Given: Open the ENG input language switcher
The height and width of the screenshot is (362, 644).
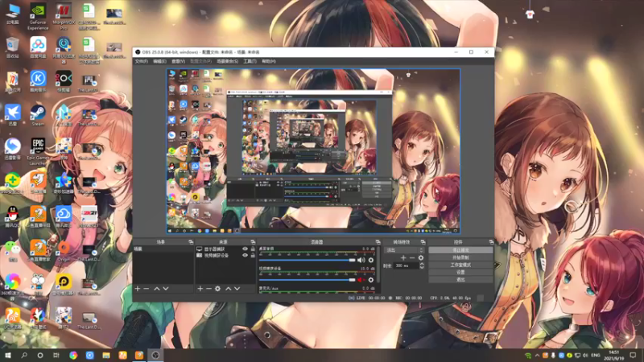Looking at the screenshot, I should pos(596,355).
